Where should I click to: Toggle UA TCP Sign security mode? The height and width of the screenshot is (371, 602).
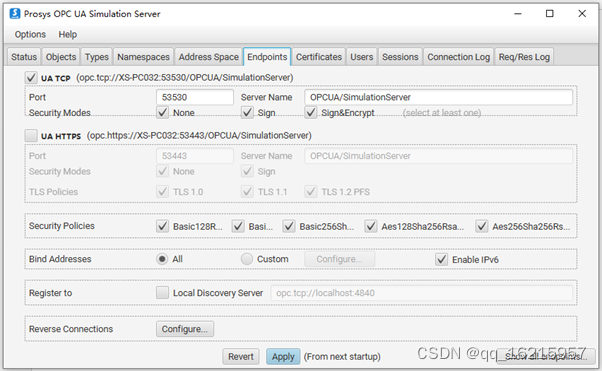(247, 113)
